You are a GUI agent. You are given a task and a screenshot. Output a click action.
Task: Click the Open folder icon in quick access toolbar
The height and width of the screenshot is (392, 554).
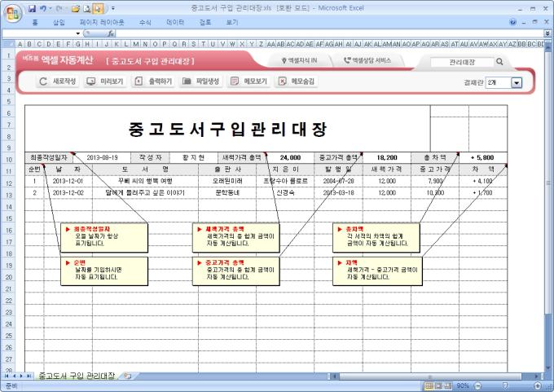point(75,8)
